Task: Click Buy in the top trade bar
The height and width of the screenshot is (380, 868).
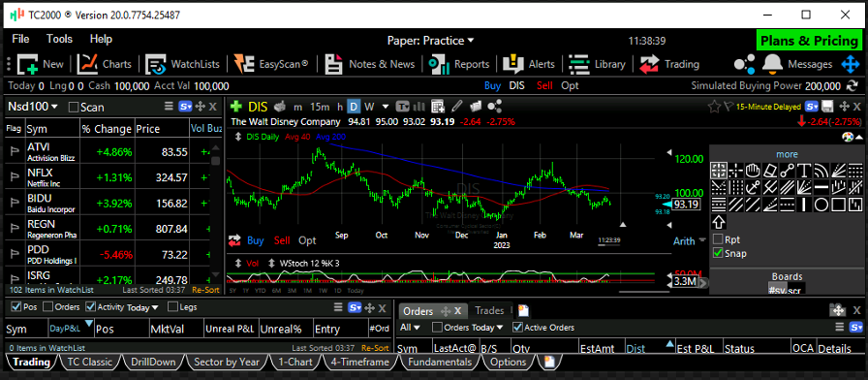Action: [x=492, y=86]
